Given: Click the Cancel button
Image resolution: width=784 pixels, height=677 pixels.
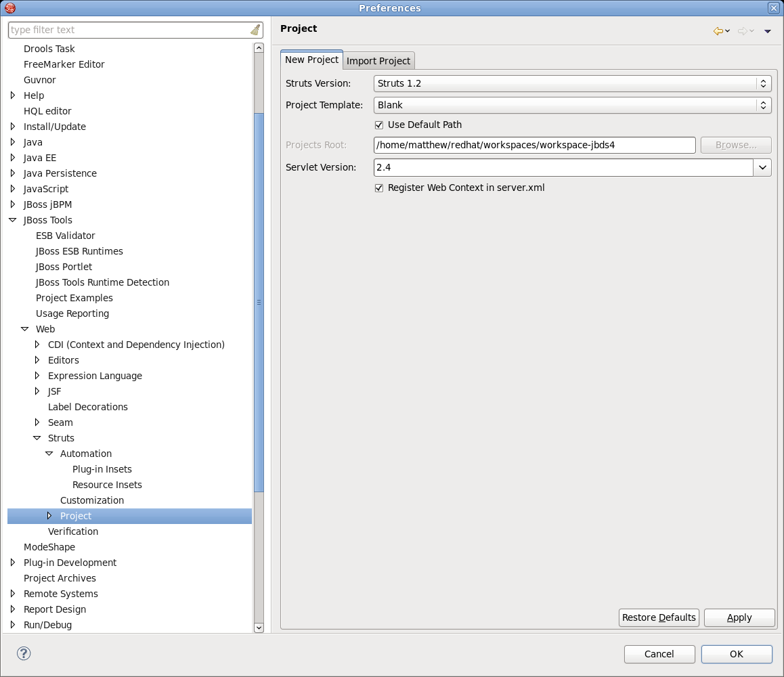Looking at the screenshot, I should point(659,654).
